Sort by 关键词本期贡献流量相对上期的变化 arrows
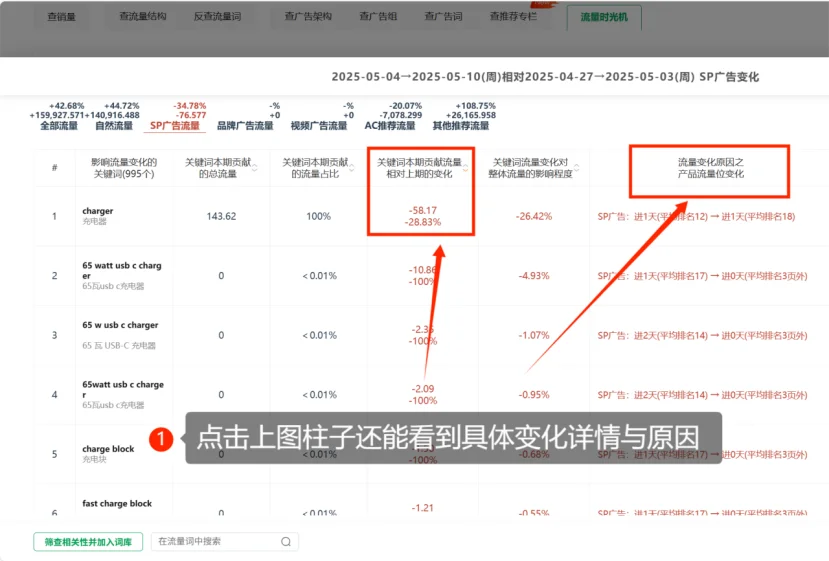This screenshot has width=829, height=561. (466, 168)
